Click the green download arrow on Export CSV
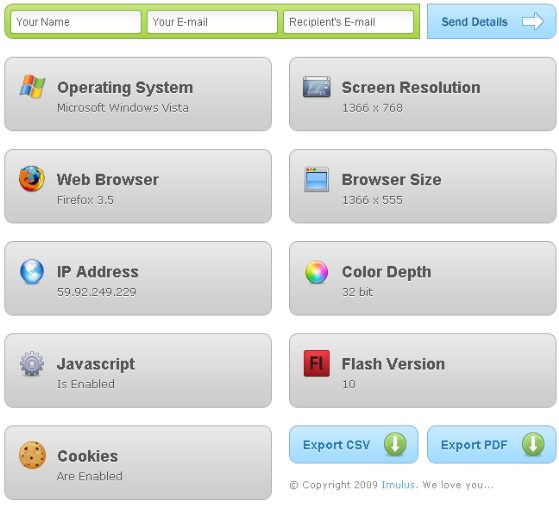The image size is (559, 506). tap(395, 444)
